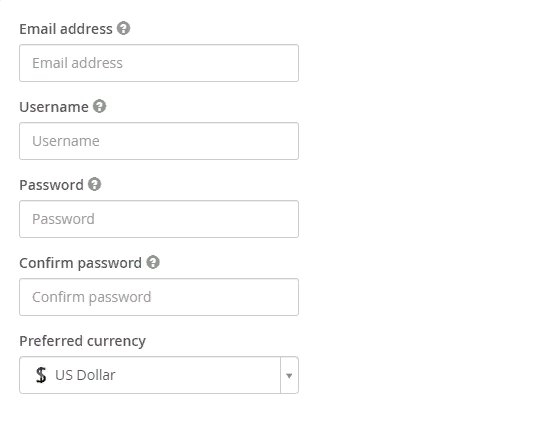Click the Username label text

54,107
